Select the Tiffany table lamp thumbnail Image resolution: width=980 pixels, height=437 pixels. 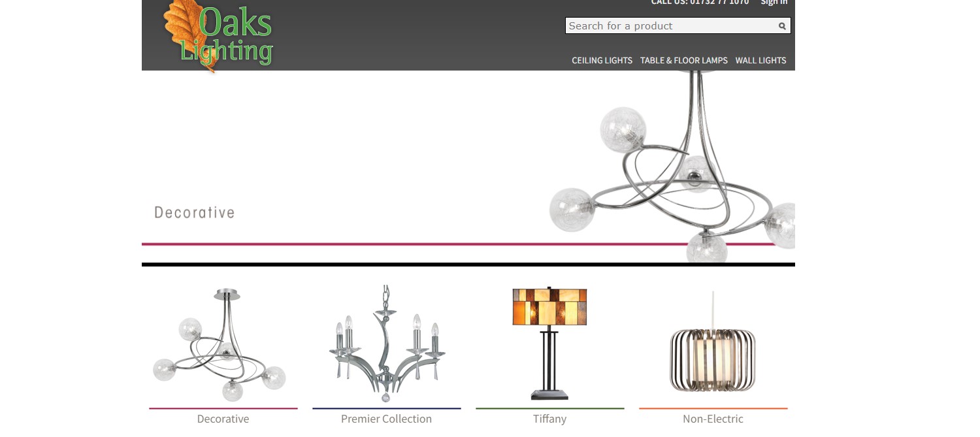tap(549, 344)
